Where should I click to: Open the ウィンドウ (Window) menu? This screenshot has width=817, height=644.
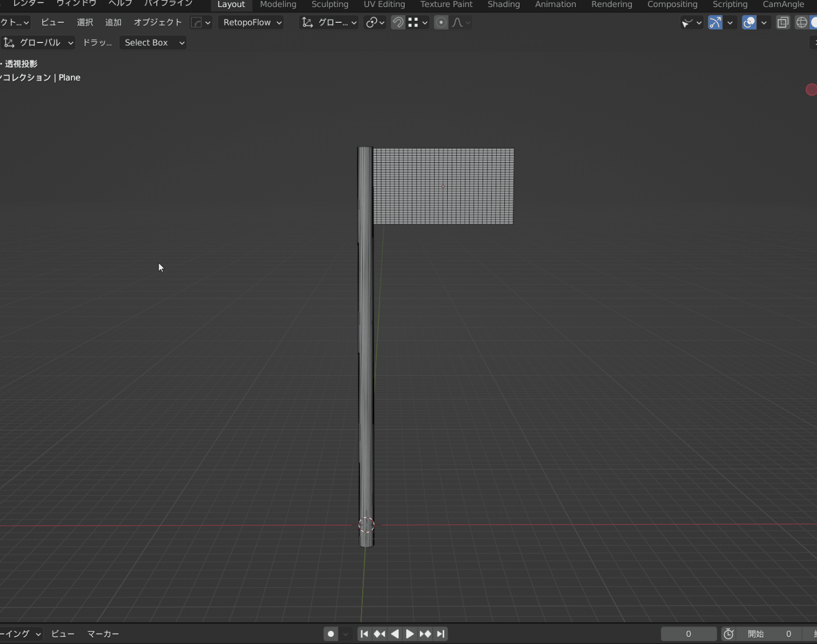click(x=76, y=3)
